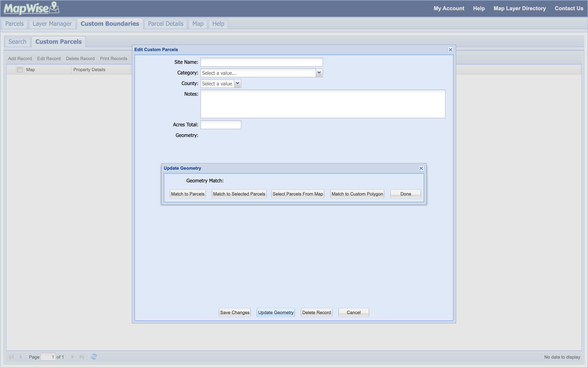
Task: Click the Update Geometry button
Action: coord(276,312)
